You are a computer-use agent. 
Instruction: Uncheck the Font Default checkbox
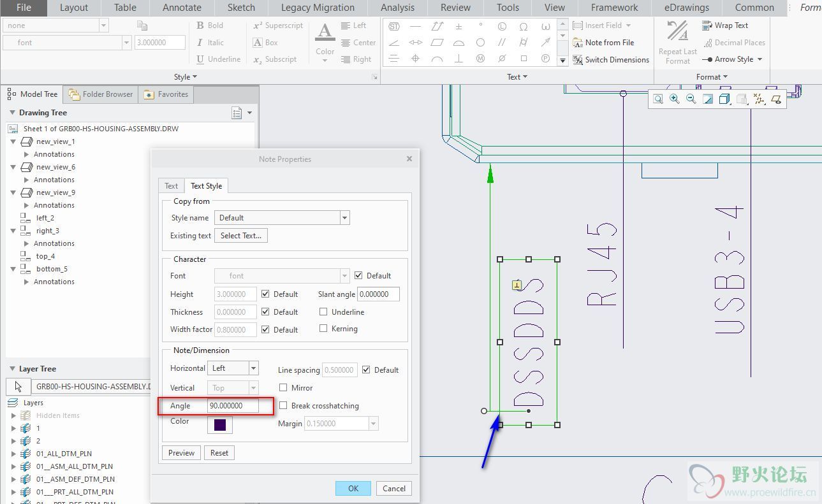358,276
